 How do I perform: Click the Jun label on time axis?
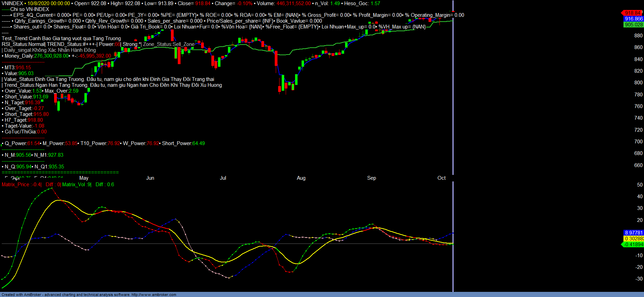pos(150,178)
